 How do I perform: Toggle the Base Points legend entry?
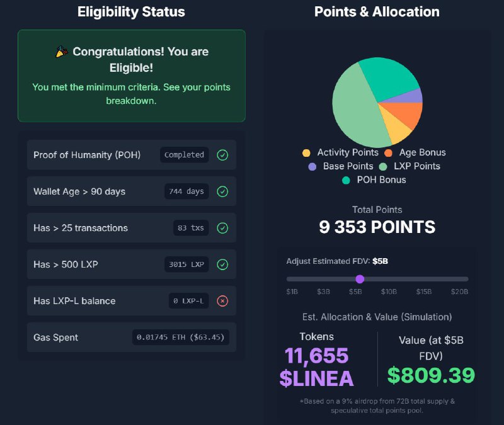pyautogui.click(x=341, y=166)
